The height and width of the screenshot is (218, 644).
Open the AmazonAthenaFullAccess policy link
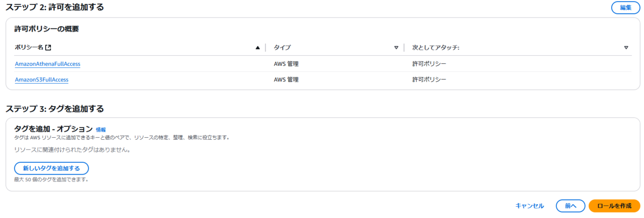pyautogui.click(x=47, y=64)
